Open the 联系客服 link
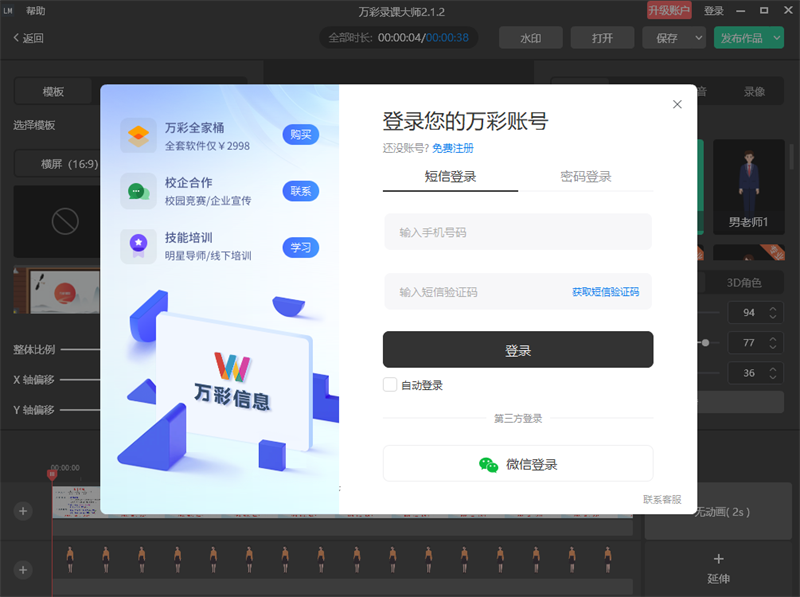The image size is (800, 597). 662,499
